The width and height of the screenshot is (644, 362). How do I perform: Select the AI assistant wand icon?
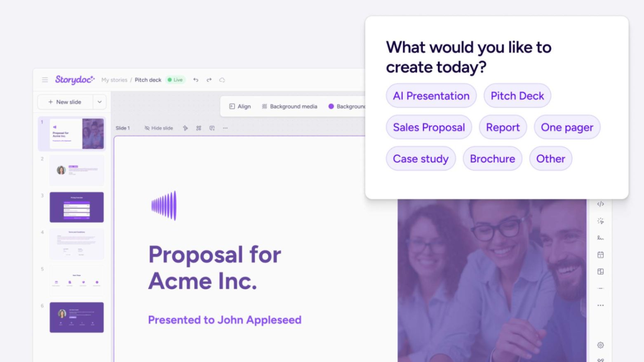point(600,221)
